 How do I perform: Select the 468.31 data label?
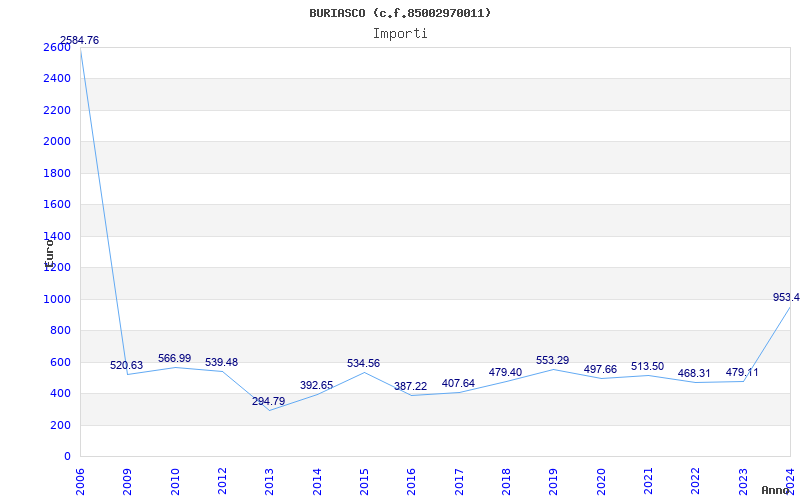click(694, 373)
